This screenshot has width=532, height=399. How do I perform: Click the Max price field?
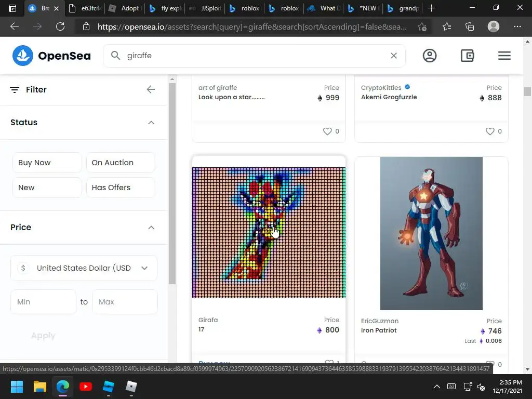125,302
